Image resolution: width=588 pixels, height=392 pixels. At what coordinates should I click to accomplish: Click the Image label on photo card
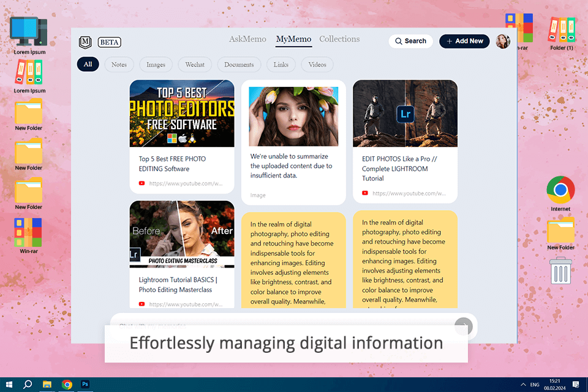pyautogui.click(x=258, y=195)
